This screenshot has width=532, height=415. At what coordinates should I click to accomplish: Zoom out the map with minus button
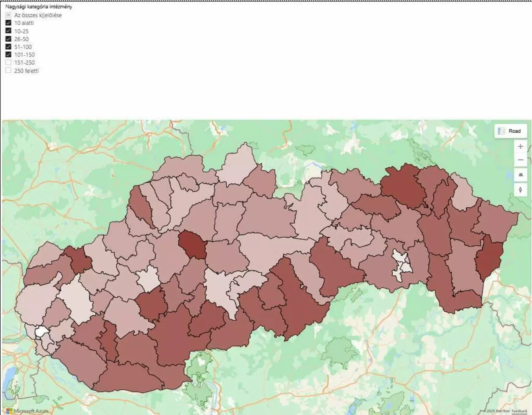[x=520, y=160]
